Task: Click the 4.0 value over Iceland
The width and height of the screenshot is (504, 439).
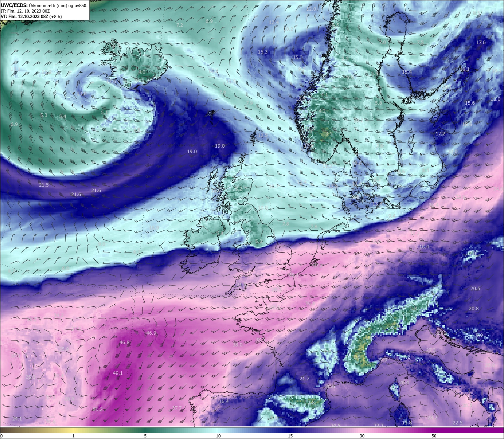Action: [x=142, y=72]
